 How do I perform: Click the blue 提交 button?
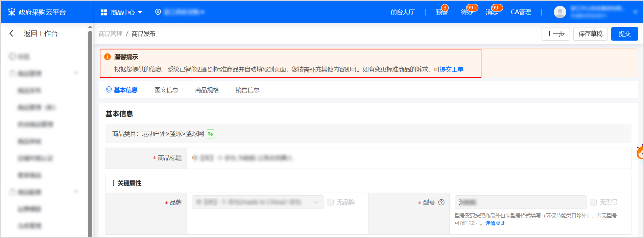(624, 34)
